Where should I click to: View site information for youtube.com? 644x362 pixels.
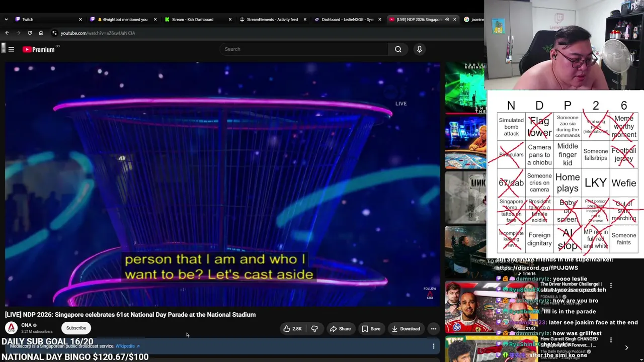54,33
